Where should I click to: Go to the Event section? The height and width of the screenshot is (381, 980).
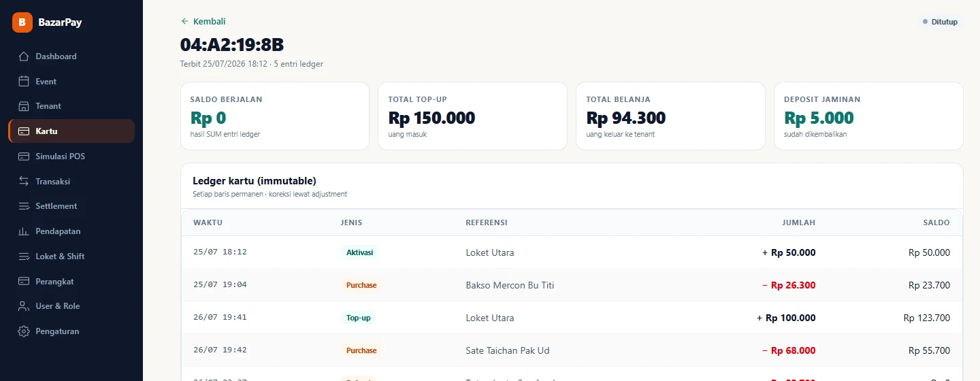pos(71,82)
